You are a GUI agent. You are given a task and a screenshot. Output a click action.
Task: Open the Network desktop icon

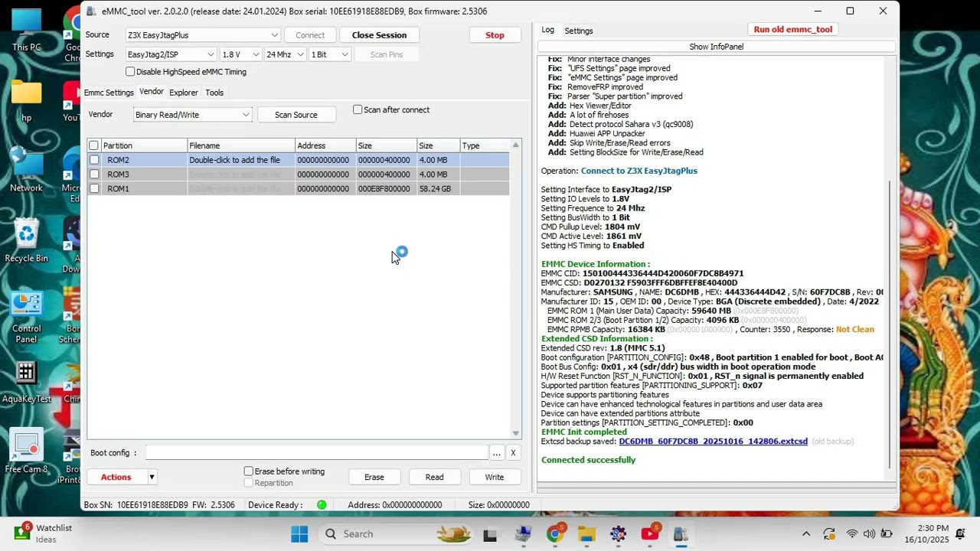pos(26,170)
